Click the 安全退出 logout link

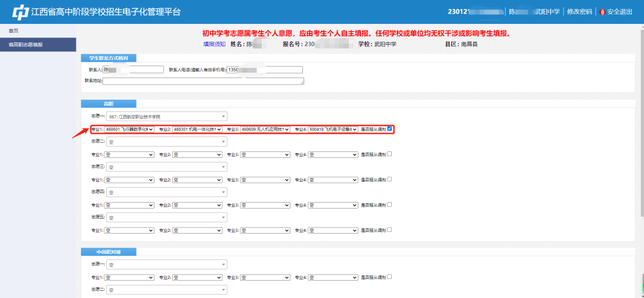620,12
